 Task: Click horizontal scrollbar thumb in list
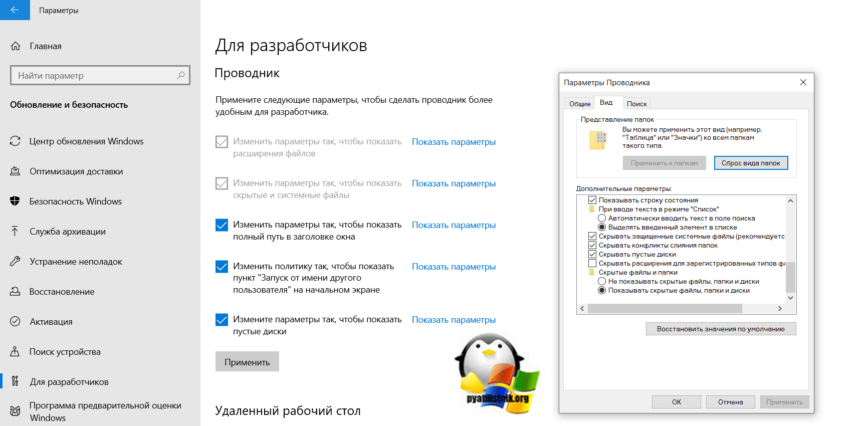pos(665,309)
